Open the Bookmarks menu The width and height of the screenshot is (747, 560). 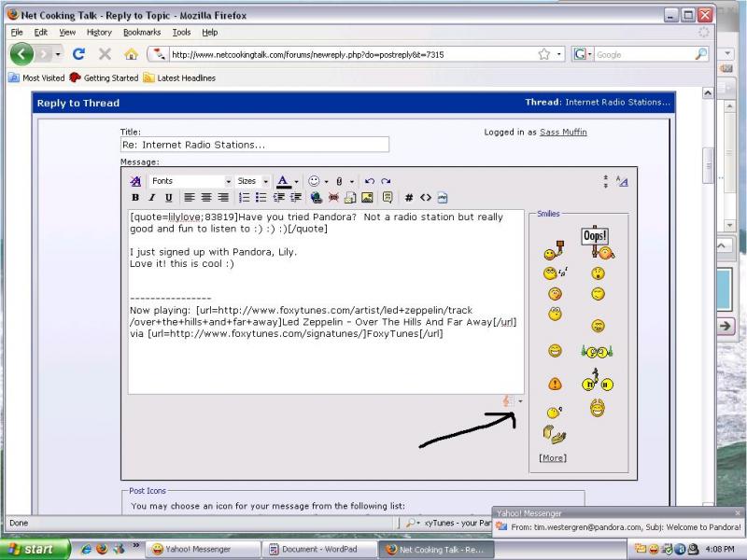tap(142, 33)
